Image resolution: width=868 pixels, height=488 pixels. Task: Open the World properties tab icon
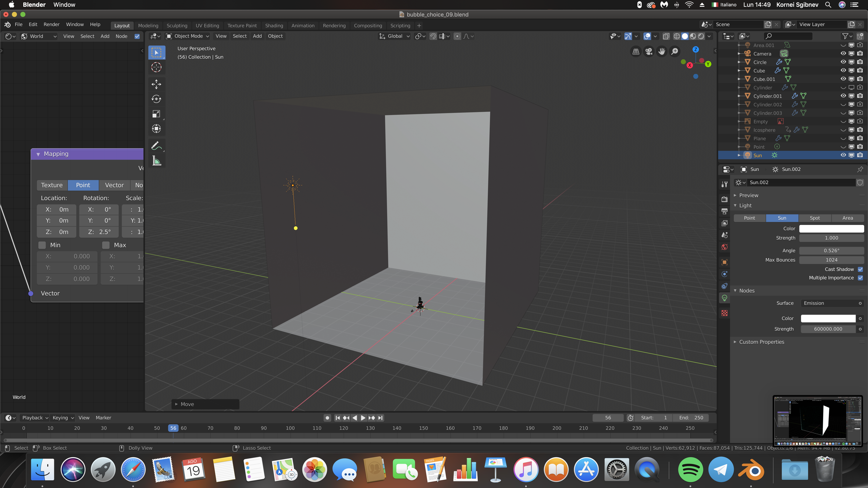[x=725, y=247]
